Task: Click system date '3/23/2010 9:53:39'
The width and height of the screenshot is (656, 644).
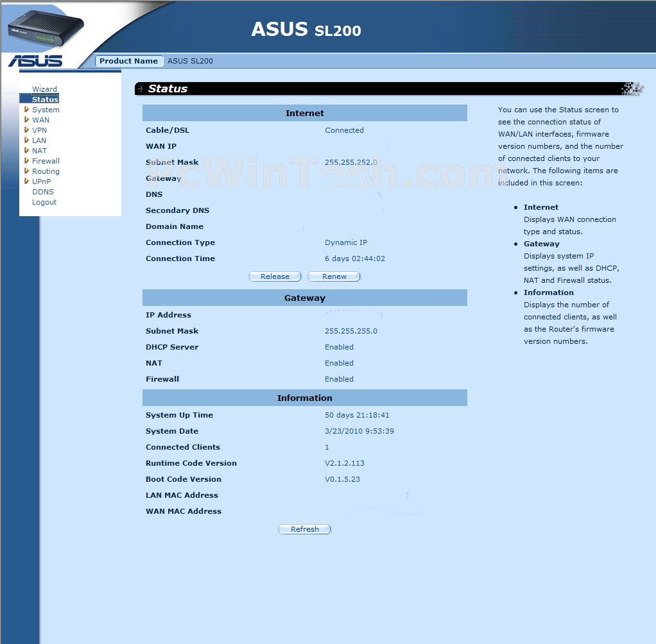Action: [359, 431]
